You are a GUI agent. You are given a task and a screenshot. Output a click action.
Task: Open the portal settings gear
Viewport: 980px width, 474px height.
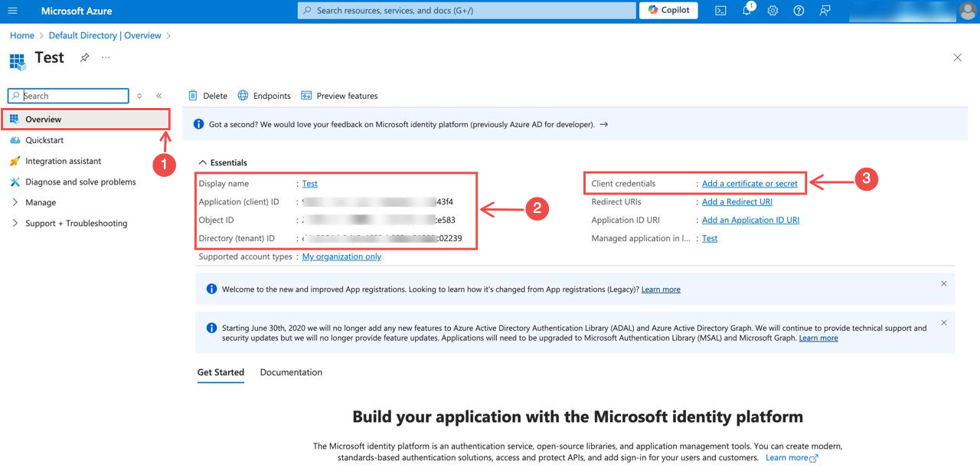(772, 10)
